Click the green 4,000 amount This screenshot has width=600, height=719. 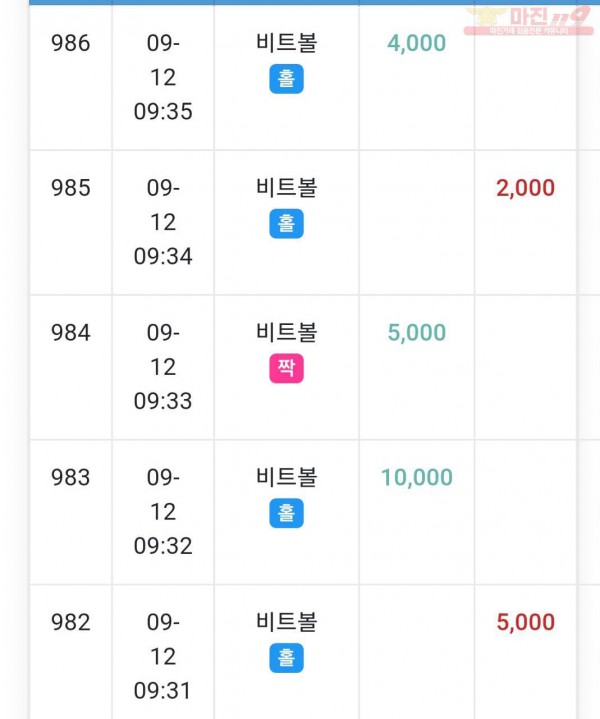417,44
